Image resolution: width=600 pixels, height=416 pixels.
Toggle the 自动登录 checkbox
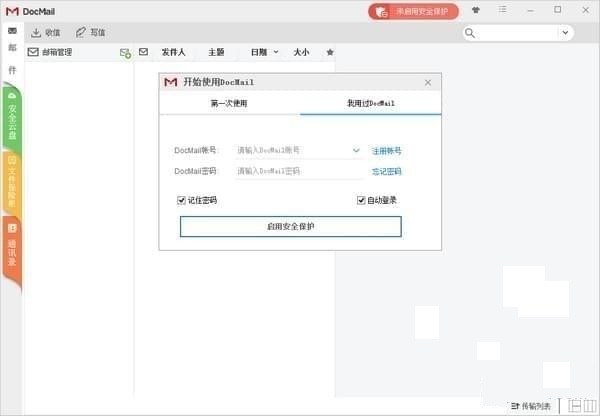(361, 200)
